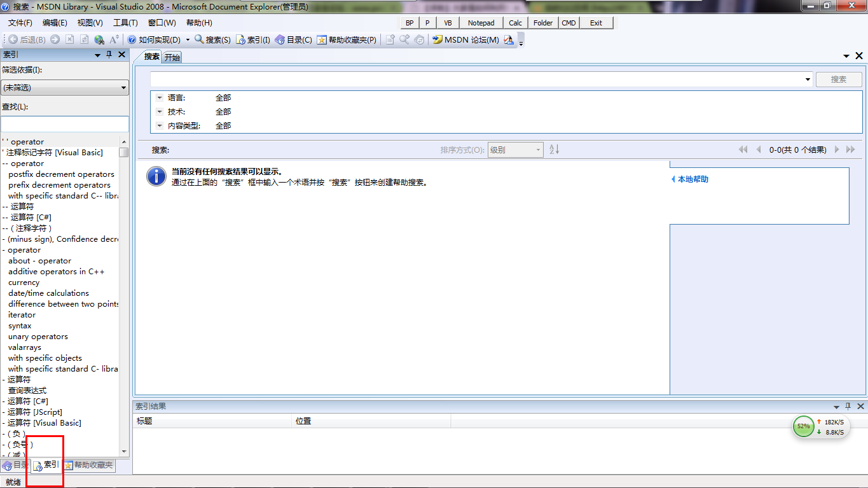Open 搜索 (Search) from the toolbar

coord(212,39)
